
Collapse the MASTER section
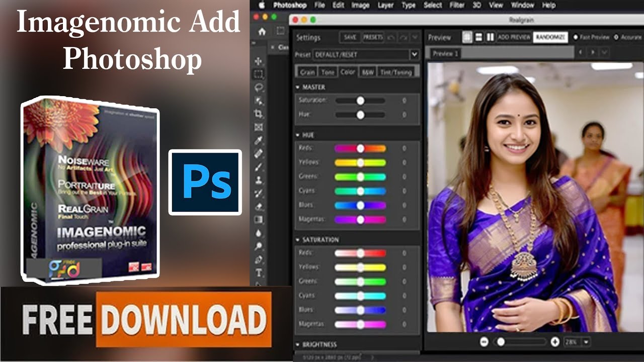[x=298, y=87]
